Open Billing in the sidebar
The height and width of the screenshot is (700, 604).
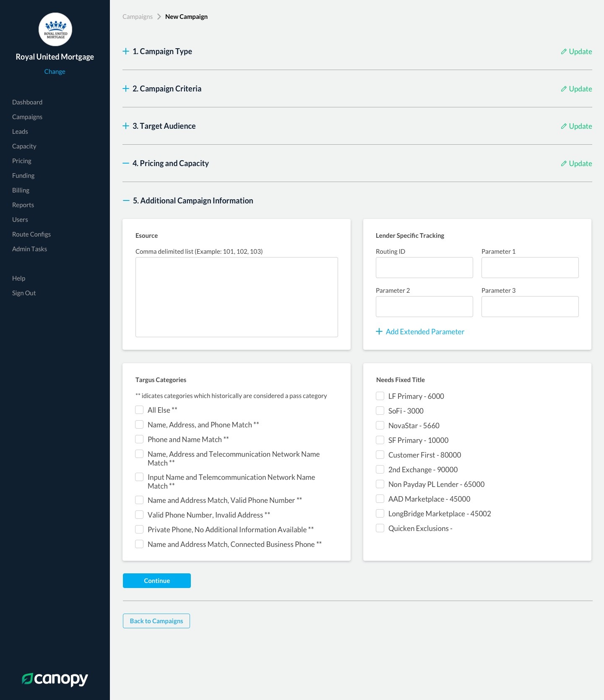click(x=21, y=190)
